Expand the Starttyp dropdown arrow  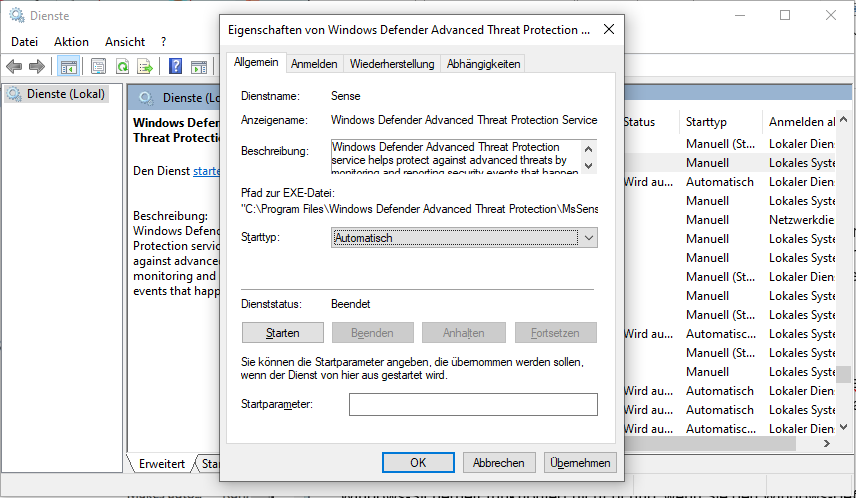tap(588, 238)
